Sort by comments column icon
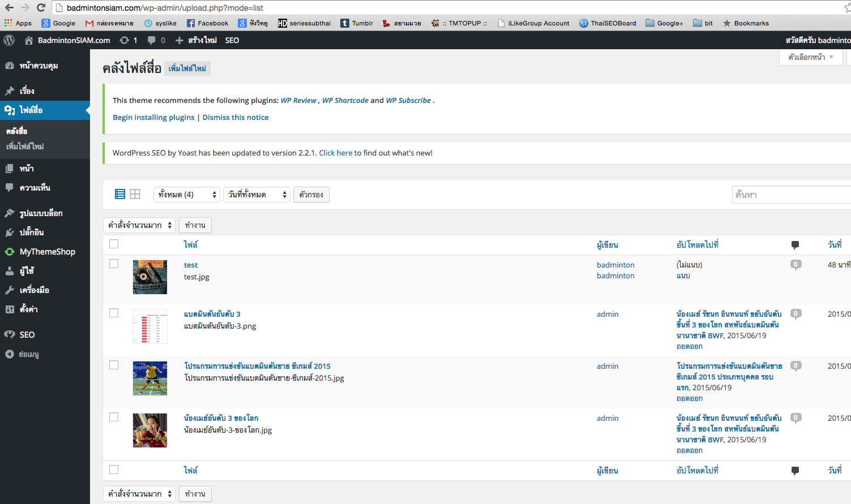This screenshot has height=504, width=851. [x=795, y=245]
